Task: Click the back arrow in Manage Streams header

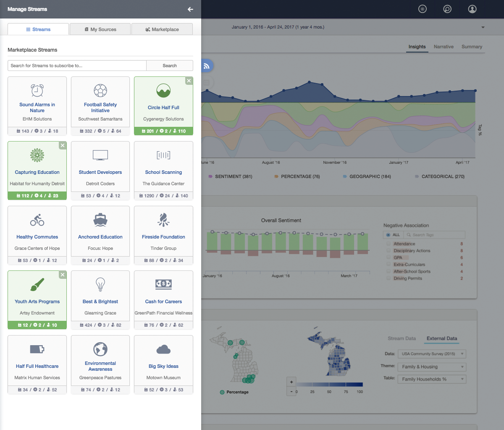Action: click(x=190, y=9)
